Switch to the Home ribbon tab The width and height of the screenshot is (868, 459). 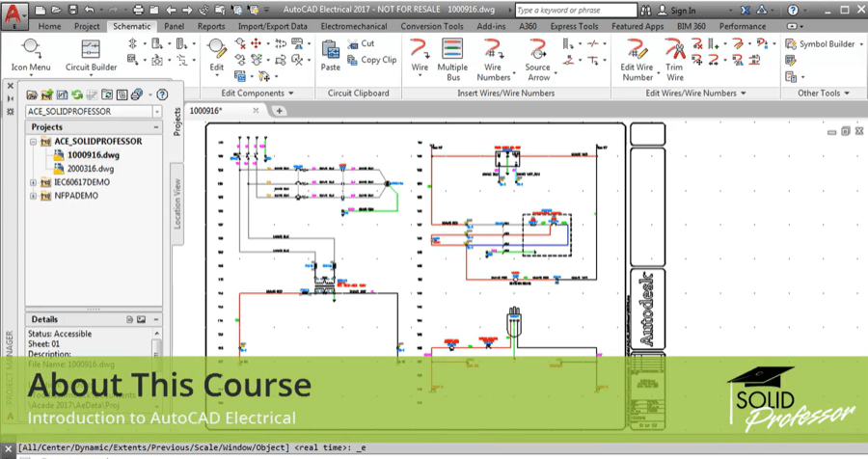49,26
